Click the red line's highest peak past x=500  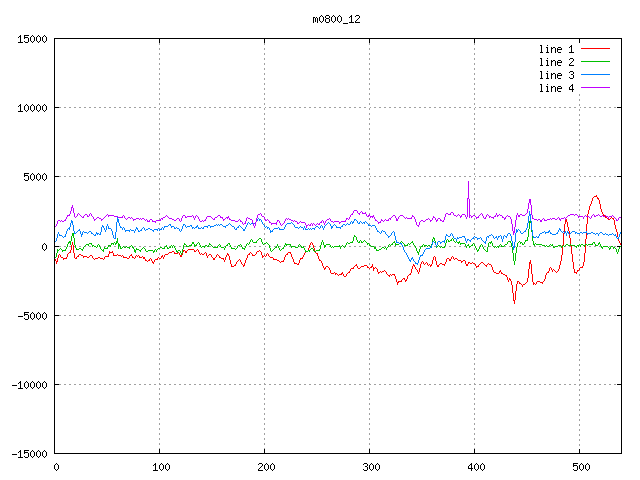pos(595,196)
